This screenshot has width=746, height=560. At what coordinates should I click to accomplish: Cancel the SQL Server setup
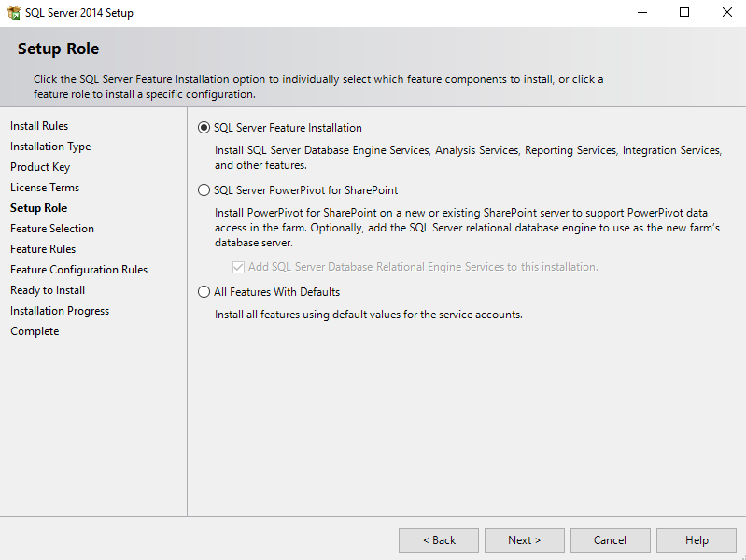610,540
